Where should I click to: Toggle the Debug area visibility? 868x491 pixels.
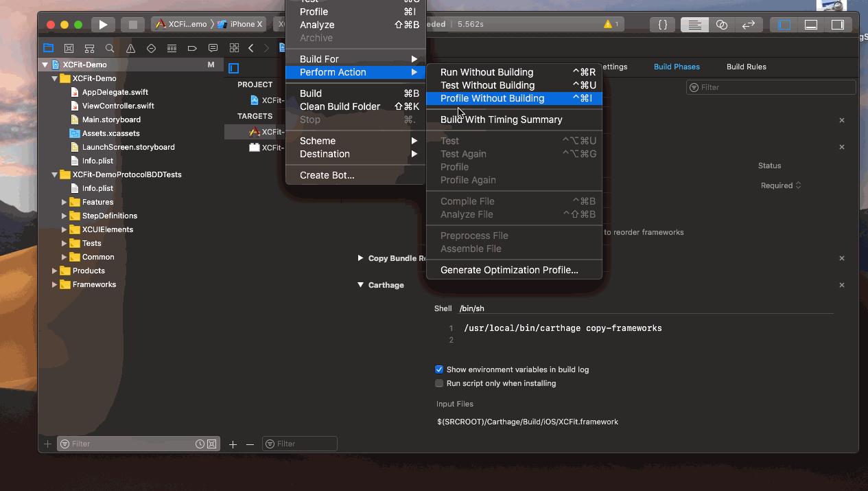tap(810, 25)
